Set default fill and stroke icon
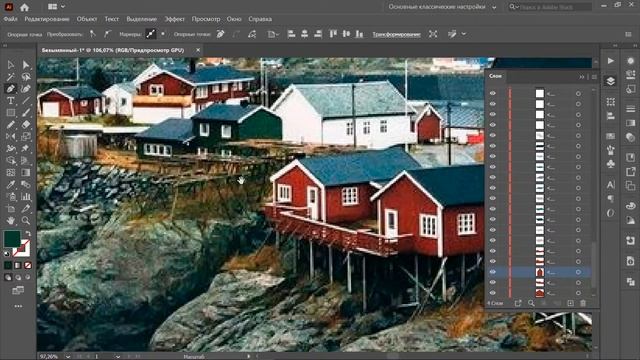The width and height of the screenshot is (640, 360). click(7, 253)
